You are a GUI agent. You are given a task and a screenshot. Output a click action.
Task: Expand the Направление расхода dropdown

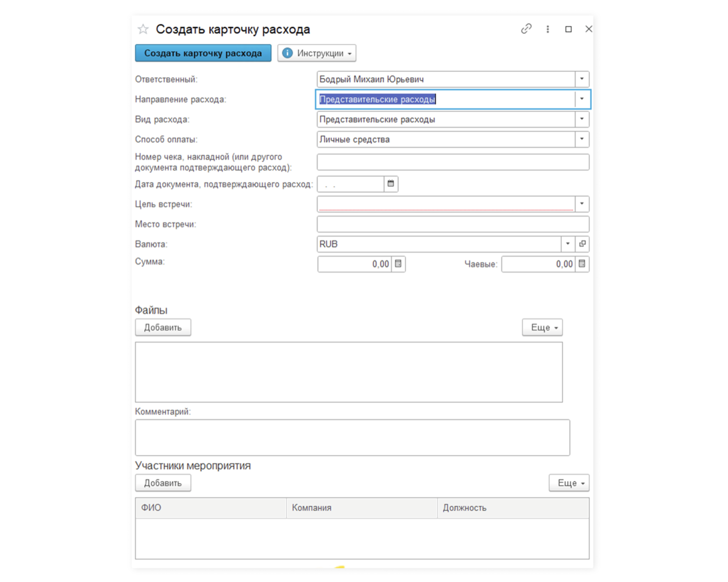[x=582, y=99]
